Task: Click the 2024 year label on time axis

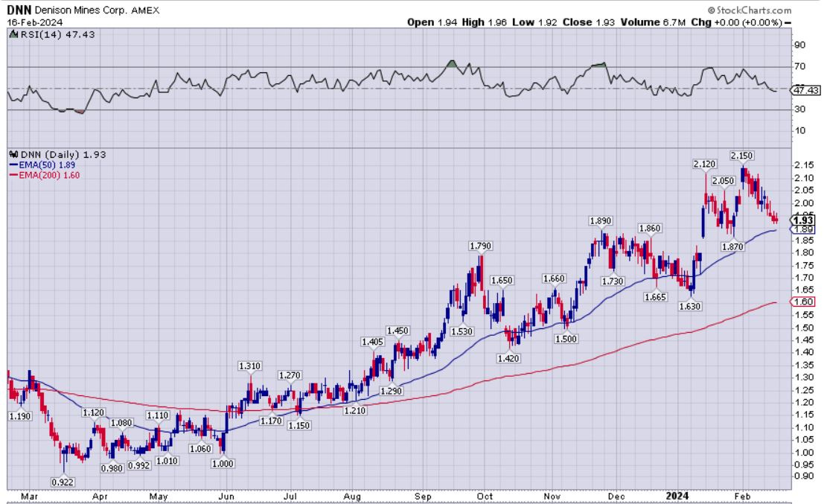Action: pos(677,496)
